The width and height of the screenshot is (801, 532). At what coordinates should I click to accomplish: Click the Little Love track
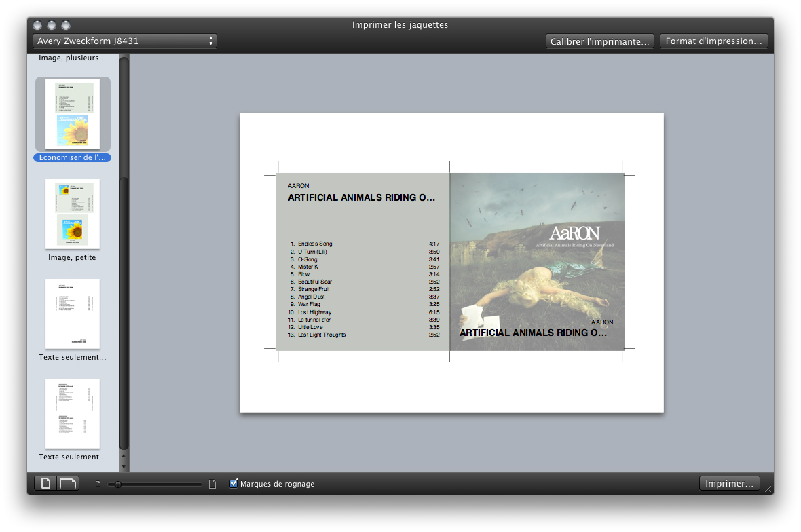click(x=310, y=327)
